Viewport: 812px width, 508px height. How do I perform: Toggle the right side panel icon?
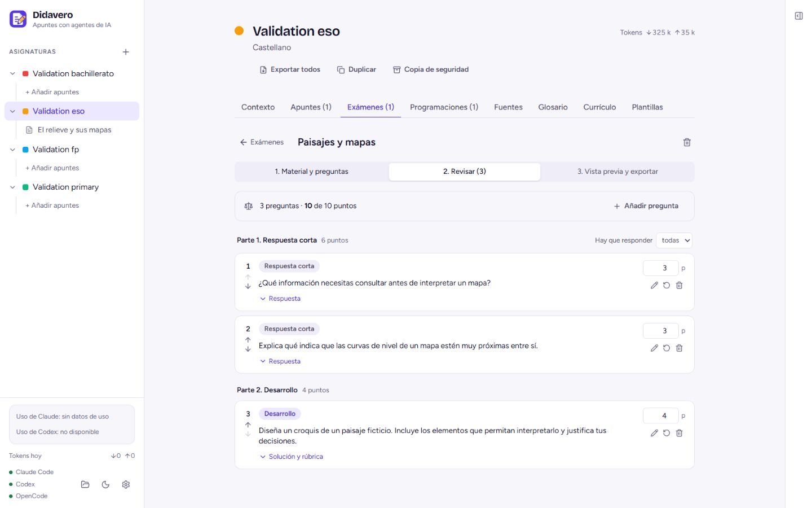pos(798,16)
